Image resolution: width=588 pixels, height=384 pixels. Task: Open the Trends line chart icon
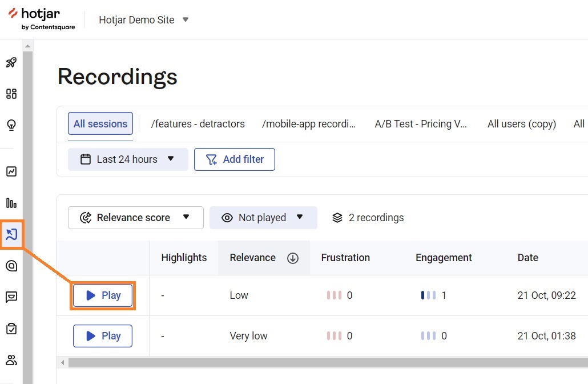11,171
